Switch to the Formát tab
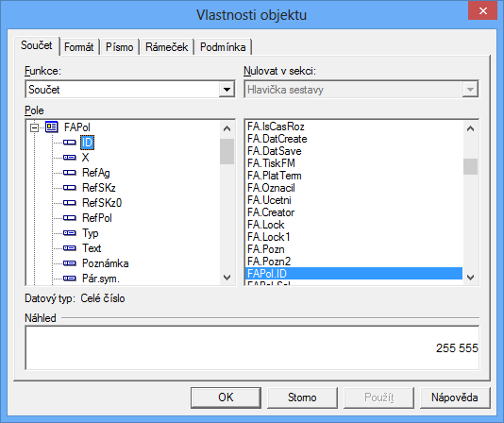The height and width of the screenshot is (423, 504). [x=79, y=47]
